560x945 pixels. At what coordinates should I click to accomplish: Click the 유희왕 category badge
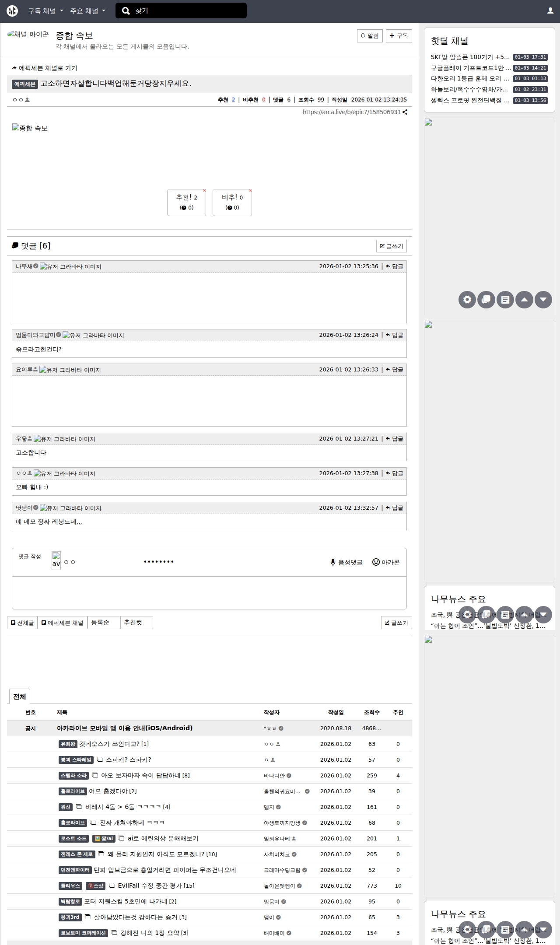68,744
